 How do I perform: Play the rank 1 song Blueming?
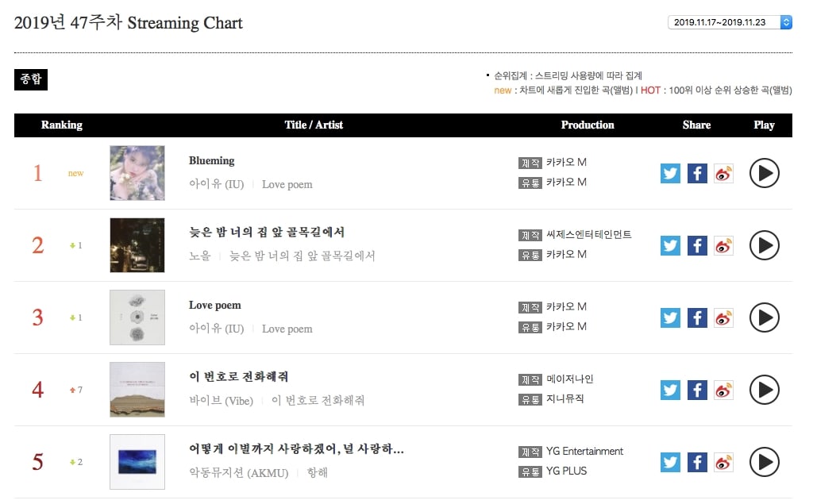(765, 173)
